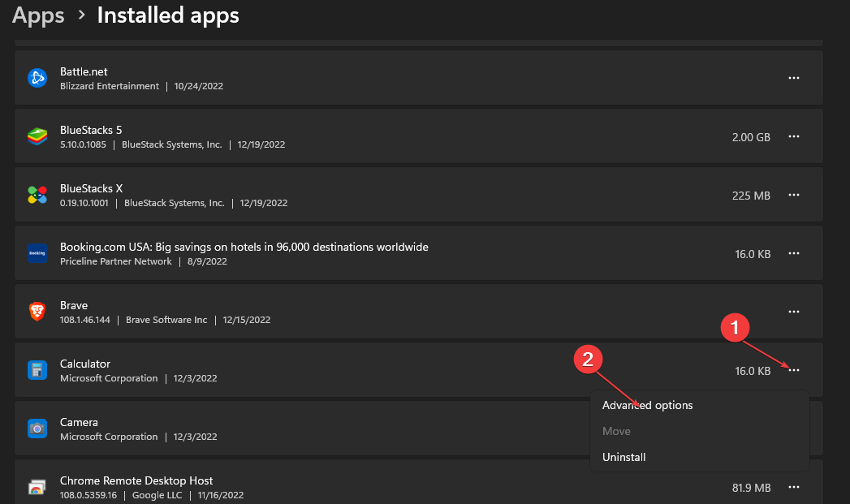This screenshot has height=504, width=850.
Task: Click the Camera app name
Action: (79, 423)
